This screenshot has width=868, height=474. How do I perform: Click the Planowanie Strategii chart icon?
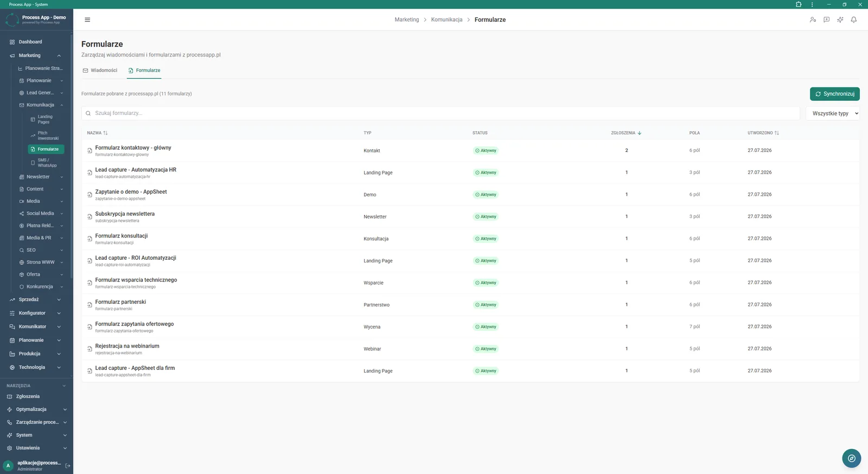tap(20, 68)
